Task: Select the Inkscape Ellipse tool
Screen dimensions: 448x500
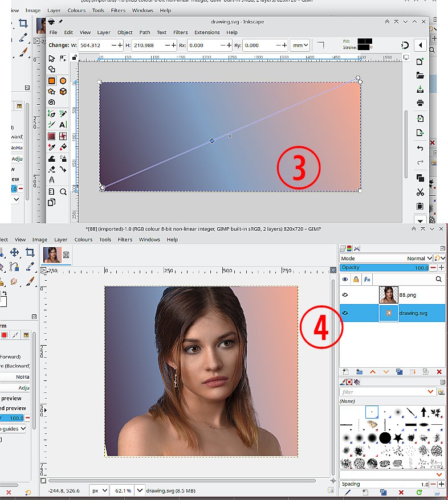Action: 63,81
